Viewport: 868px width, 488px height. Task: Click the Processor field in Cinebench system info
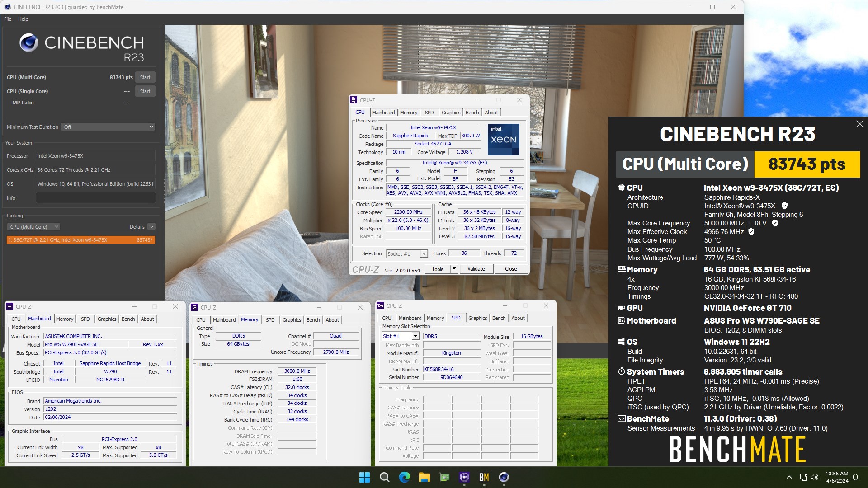[95, 156]
